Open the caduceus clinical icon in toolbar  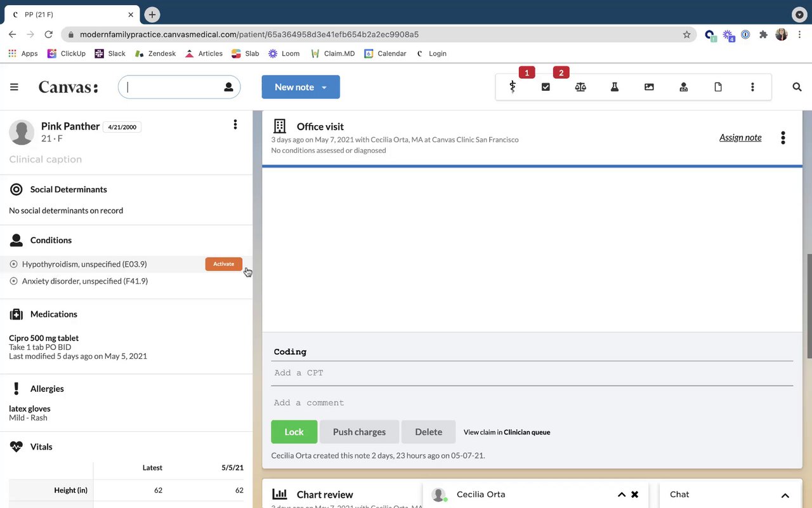513,87
